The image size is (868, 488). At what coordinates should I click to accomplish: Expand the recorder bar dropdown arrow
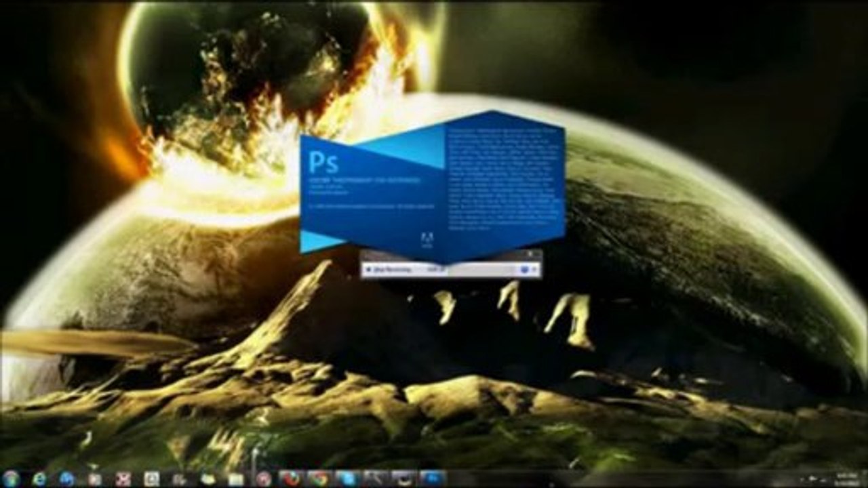pyautogui.click(x=535, y=270)
